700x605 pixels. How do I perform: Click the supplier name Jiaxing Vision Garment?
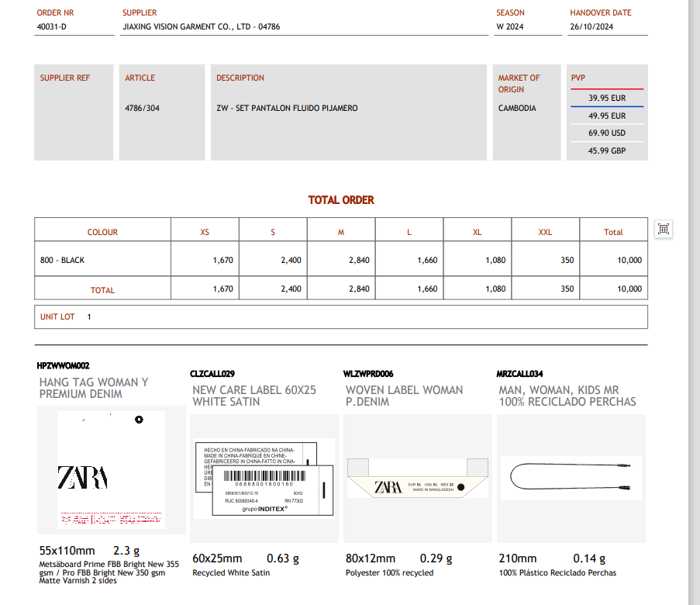202,26
